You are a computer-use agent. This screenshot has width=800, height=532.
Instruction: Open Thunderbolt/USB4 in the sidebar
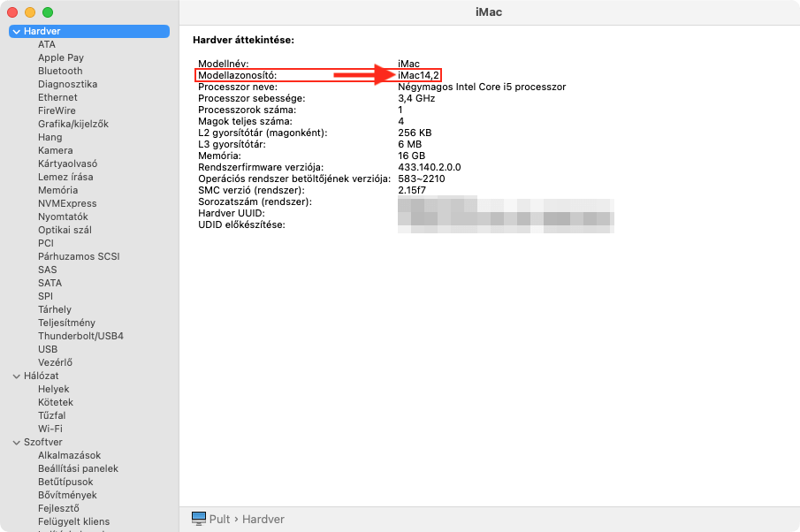(80, 336)
